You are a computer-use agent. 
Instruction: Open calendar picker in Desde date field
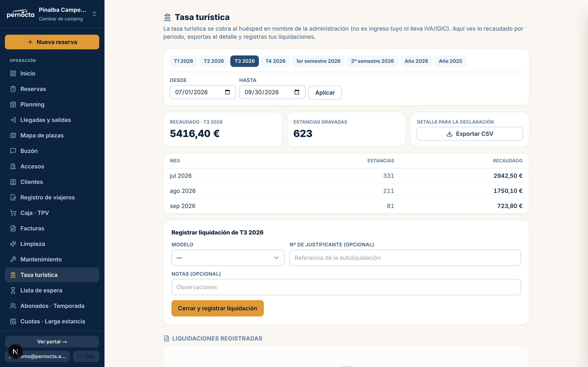click(x=227, y=92)
